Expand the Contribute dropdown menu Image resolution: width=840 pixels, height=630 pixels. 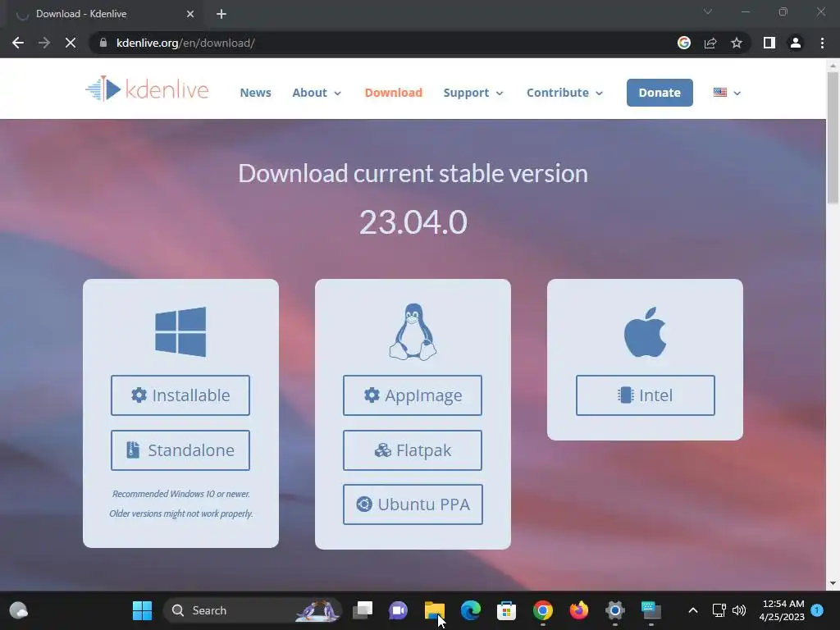564,93
